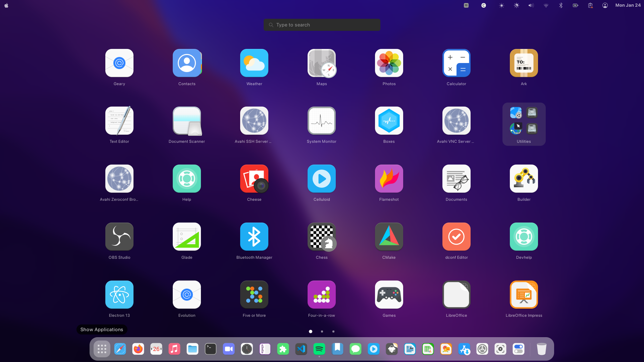The height and width of the screenshot is (362, 644).
Task: Launch the Chess game
Action: [322, 237]
